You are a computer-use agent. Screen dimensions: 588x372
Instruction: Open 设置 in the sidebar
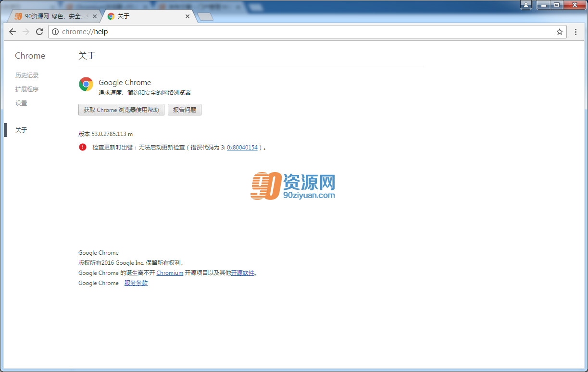pos(21,103)
